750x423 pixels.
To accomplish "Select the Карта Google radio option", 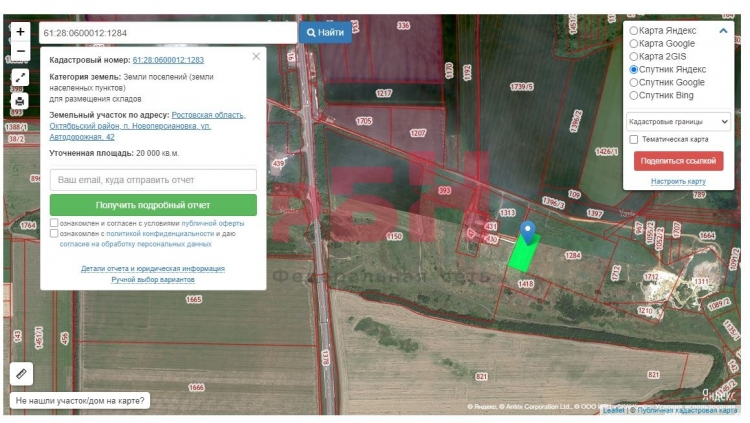I will point(634,44).
